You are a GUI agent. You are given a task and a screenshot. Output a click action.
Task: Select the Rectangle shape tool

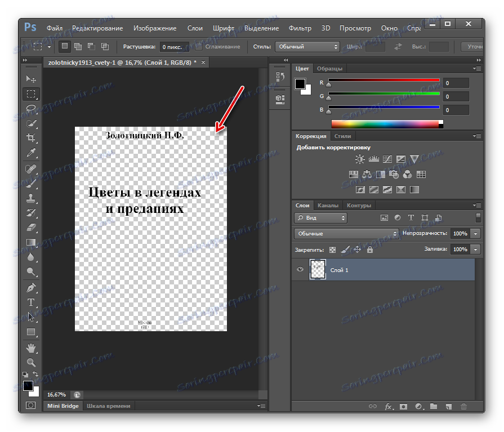(31, 332)
